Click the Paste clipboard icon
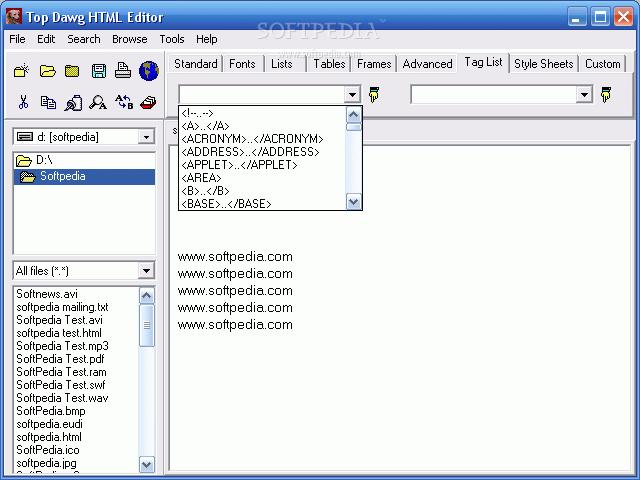 [x=73, y=102]
